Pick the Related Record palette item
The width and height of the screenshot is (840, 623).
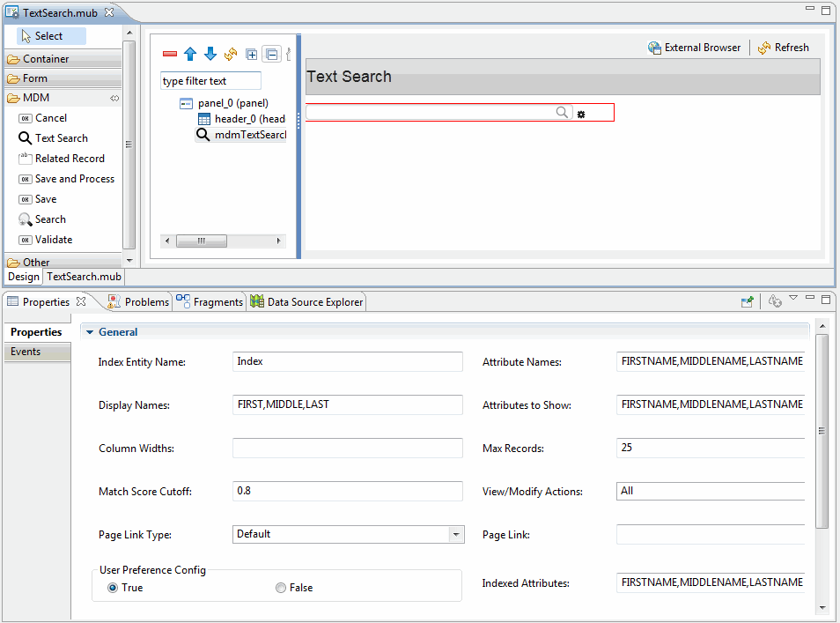pos(62,159)
